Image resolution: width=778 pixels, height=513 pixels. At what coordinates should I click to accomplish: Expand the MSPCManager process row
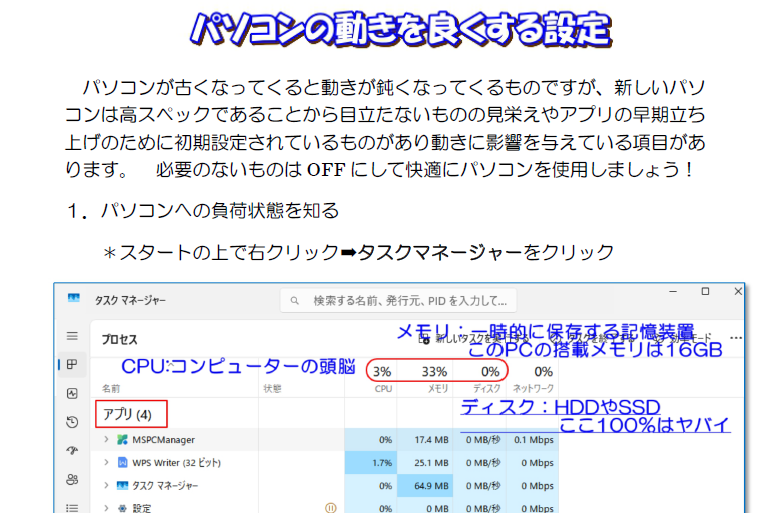(106, 439)
